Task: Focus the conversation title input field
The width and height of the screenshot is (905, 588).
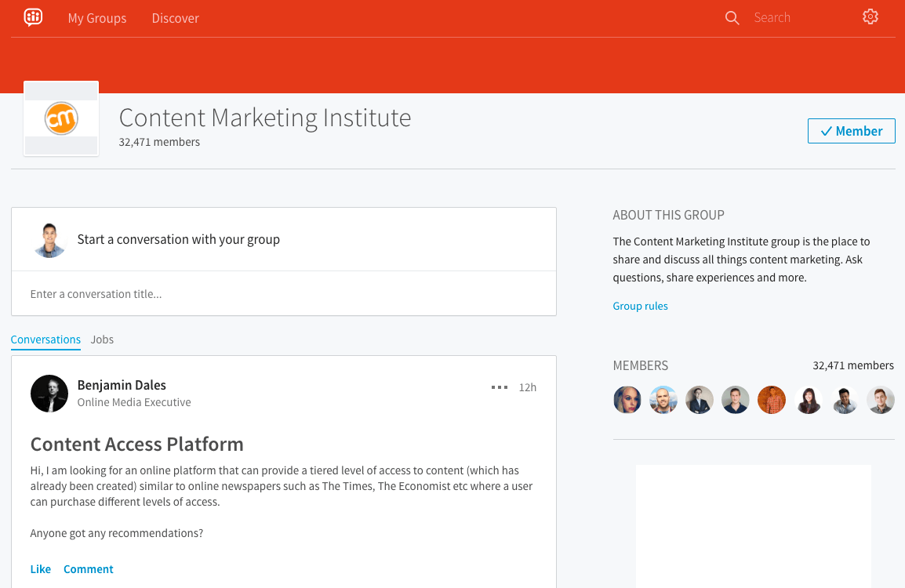Action: (284, 294)
